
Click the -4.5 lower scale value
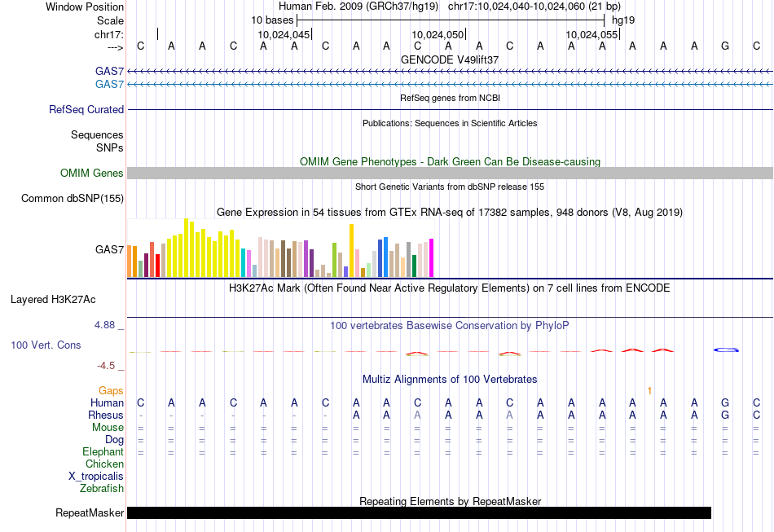point(106,366)
